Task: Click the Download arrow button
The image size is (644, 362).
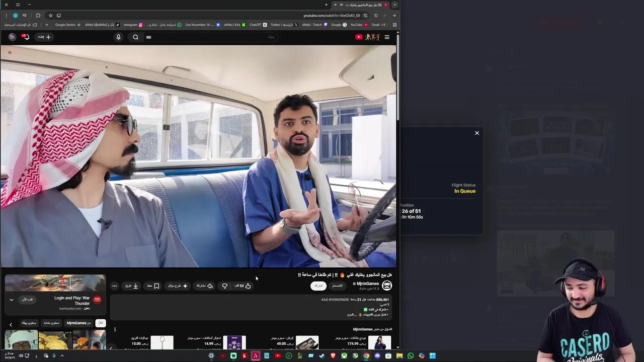Action: tap(131, 286)
